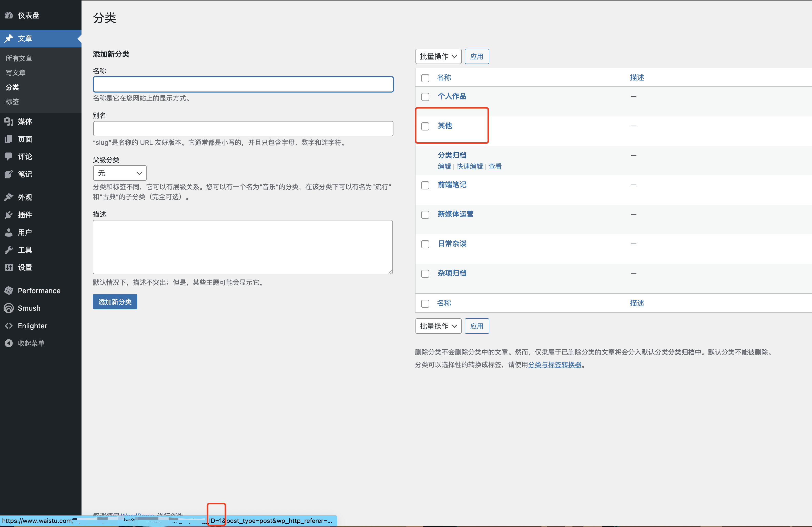Screen dimensions: 812x527
Task: Expand the top 批量操作 bulk actions dropdown
Action: point(438,56)
